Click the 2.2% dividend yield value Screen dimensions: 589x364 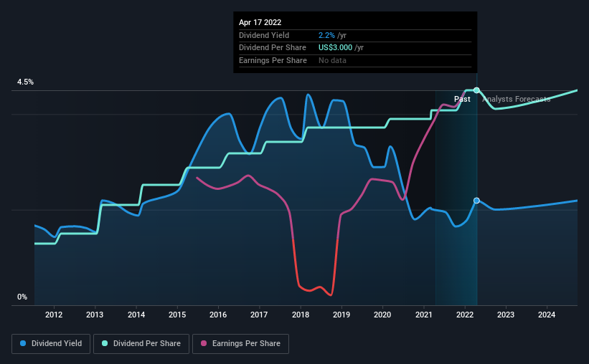pos(326,35)
